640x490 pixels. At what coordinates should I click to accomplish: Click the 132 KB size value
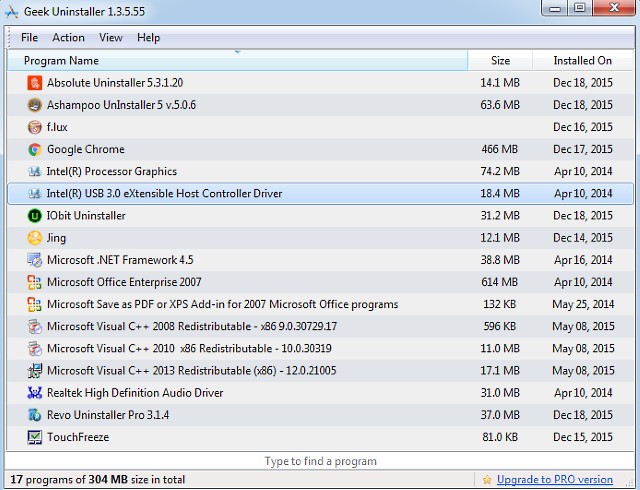coord(500,304)
